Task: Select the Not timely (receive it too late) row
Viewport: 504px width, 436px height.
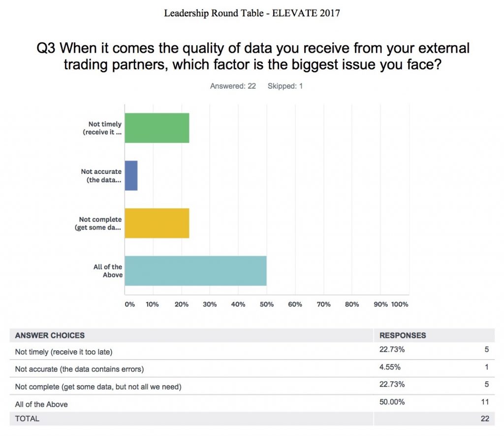Action: pos(252,351)
